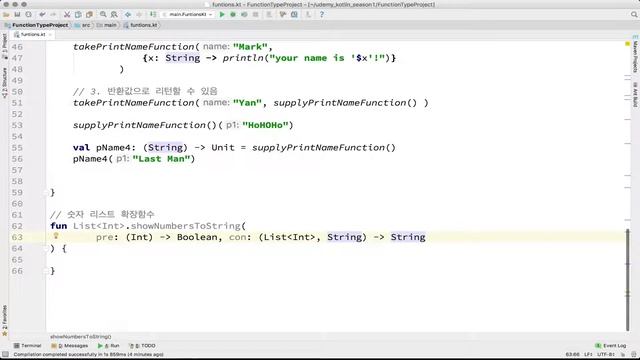The image size is (640, 360).
Task: Click the Forward navigation arrow icon
Action: point(139,14)
